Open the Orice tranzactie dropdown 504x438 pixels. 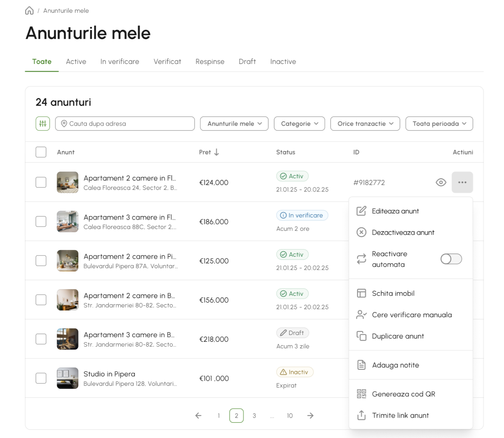click(365, 124)
